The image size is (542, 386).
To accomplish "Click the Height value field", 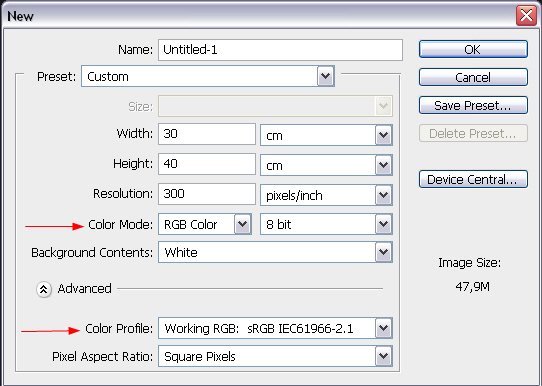I will coord(207,164).
